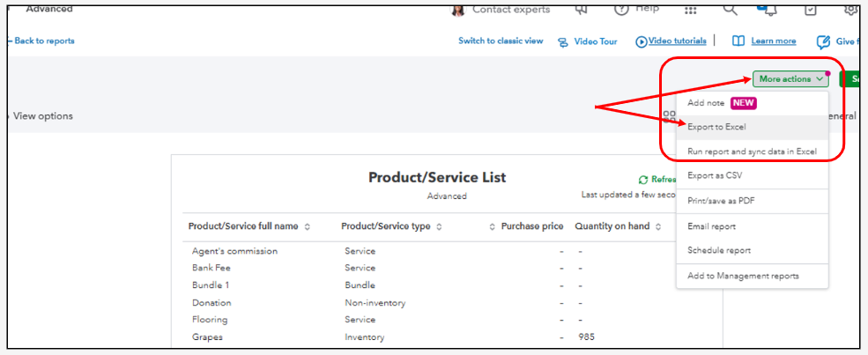
Task: Click Switch to classic view link
Action: point(501,41)
